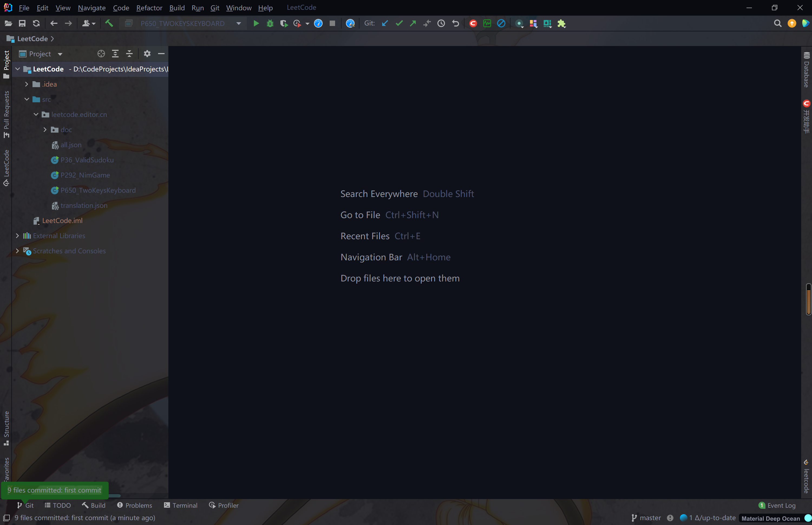Viewport: 812px width, 525px height.
Task: Open the Terminal tool tab
Action: pos(180,505)
